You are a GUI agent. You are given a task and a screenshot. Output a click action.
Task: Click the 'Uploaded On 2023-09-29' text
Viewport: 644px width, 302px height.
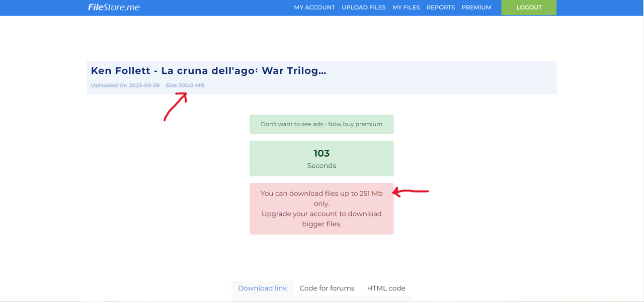(x=125, y=85)
